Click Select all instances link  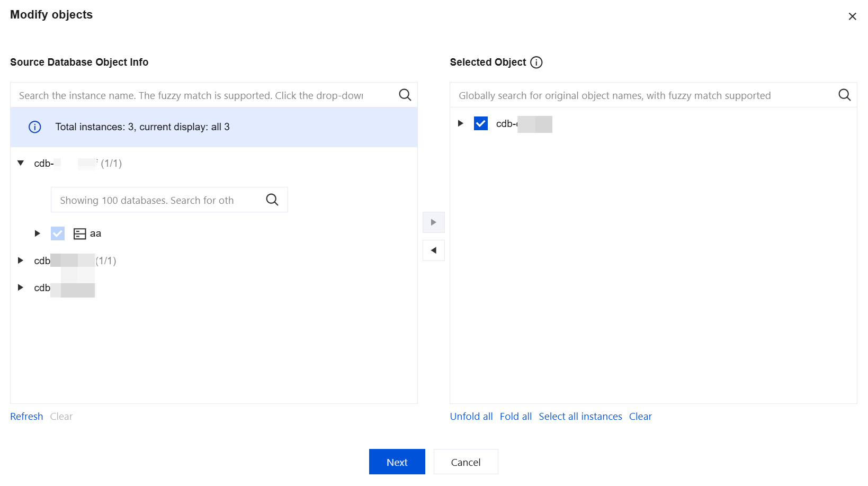[x=580, y=417]
